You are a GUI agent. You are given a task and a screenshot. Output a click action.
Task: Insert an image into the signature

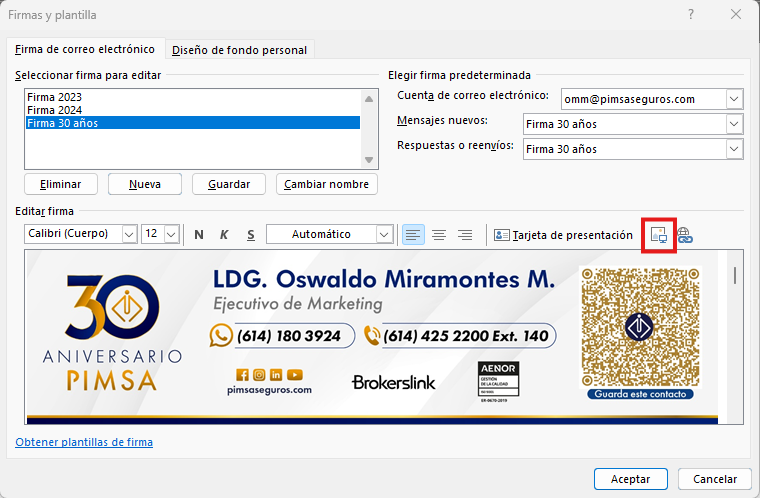[x=659, y=235]
